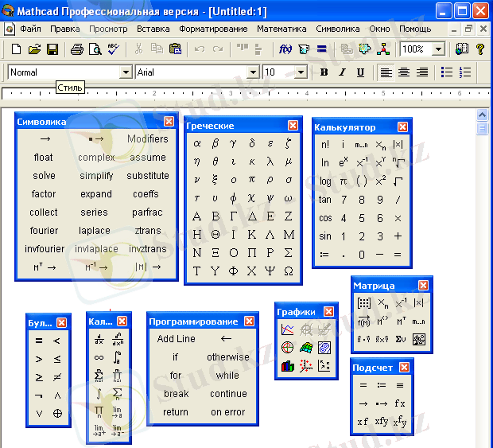Insert the derivative operator d/dx
Viewport: 493px width, 448px height.
(x=99, y=340)
